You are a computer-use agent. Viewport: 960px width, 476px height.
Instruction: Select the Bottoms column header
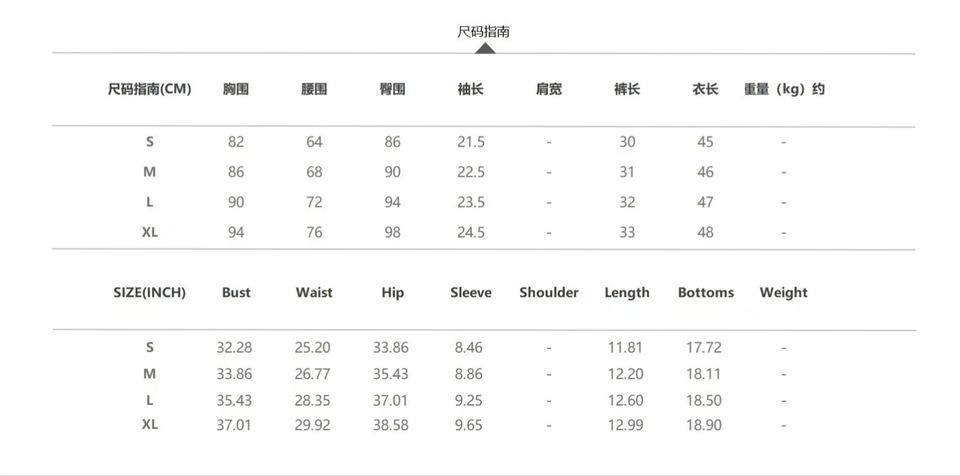point(705,293)
